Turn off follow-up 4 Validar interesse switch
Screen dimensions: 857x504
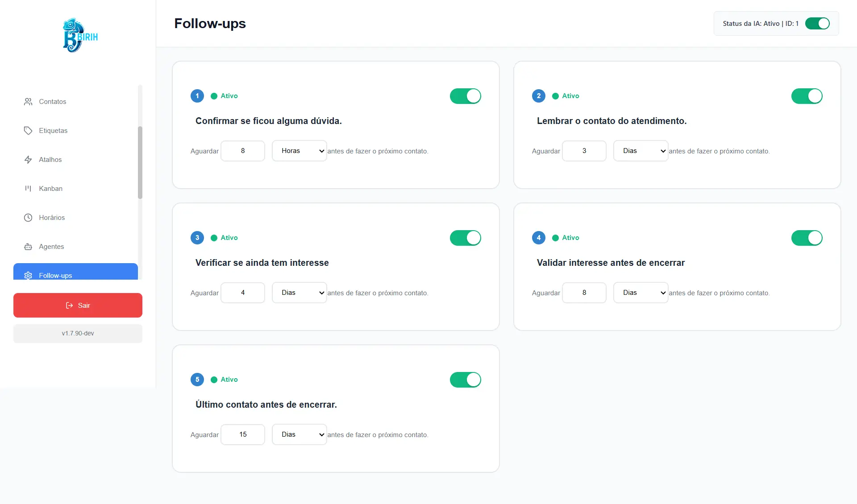807,238
